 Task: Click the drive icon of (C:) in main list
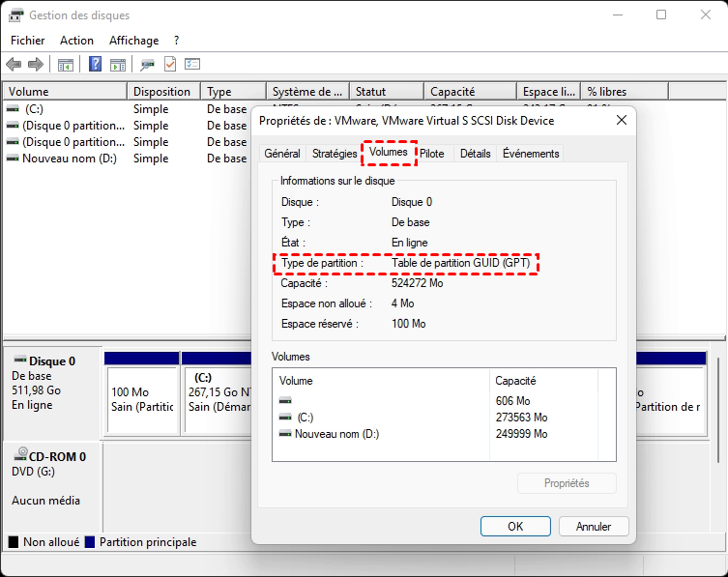click(13, 108)
